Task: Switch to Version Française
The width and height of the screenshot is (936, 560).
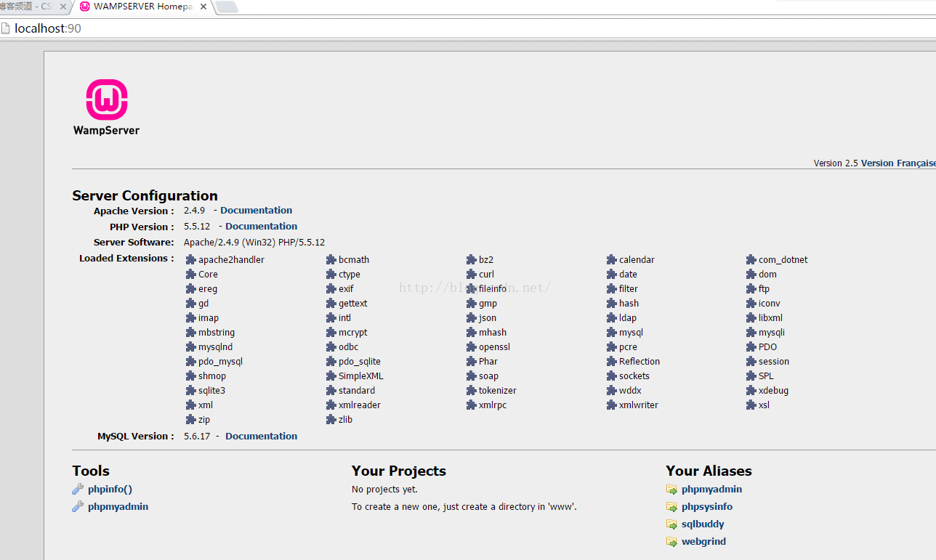Action: [x=898, y=163]
